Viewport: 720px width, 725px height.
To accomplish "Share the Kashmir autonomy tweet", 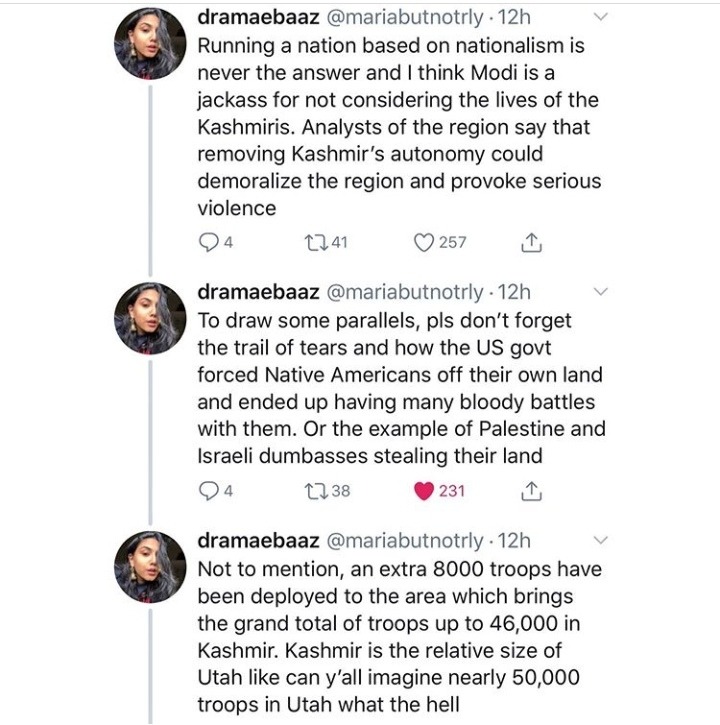I will click(532, 242).
